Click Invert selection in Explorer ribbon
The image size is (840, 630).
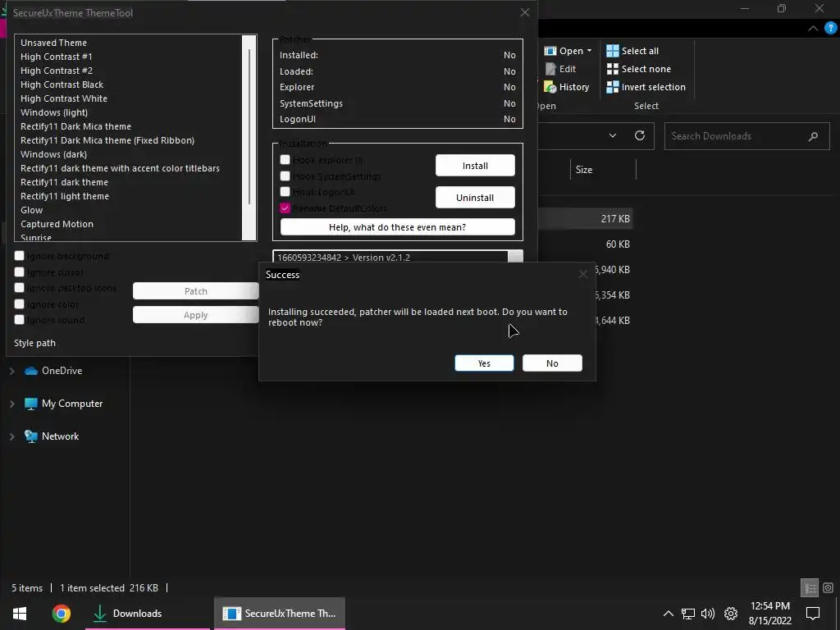click(x=646, y=87)
